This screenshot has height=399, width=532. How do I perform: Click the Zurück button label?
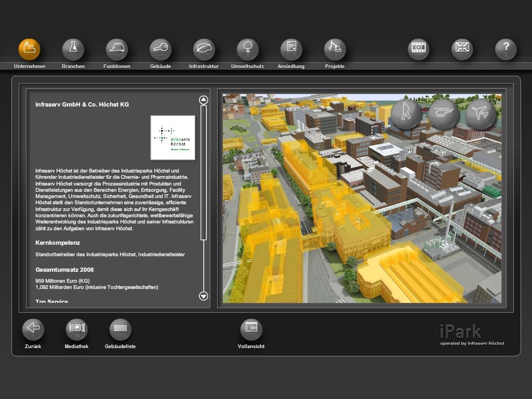point(33,347)
